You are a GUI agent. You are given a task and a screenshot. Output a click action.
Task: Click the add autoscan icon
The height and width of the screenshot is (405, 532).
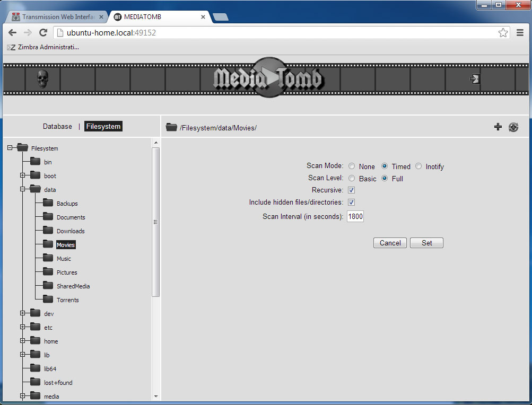pos(513,127)
